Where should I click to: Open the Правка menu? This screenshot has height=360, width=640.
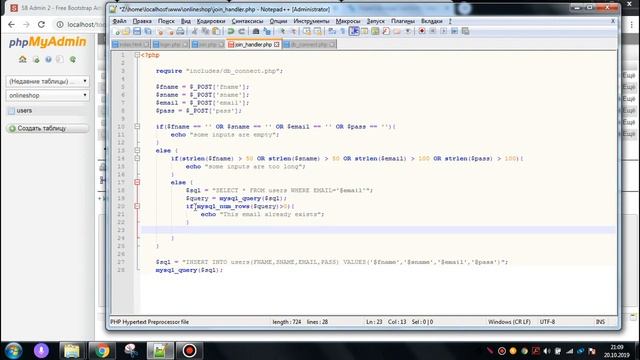click(142, 21)
